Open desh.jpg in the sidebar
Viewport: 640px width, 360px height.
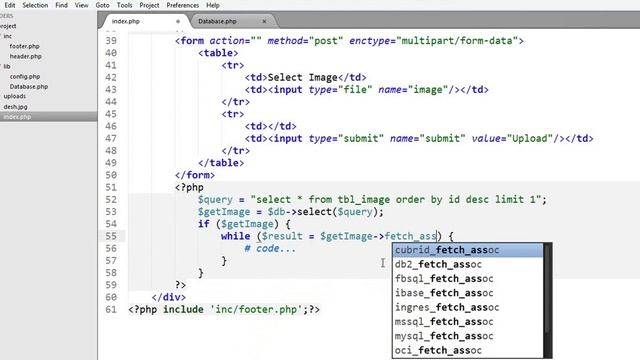16,107
